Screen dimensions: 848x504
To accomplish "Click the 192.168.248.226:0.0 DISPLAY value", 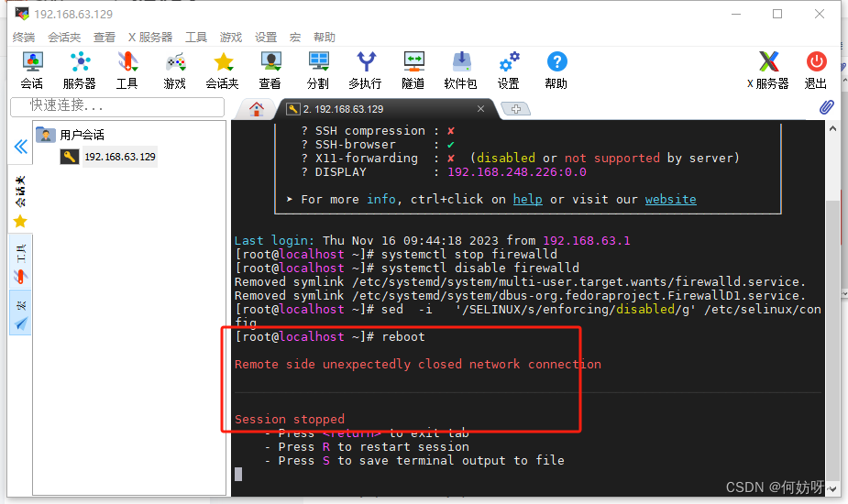I will [516, 172].
